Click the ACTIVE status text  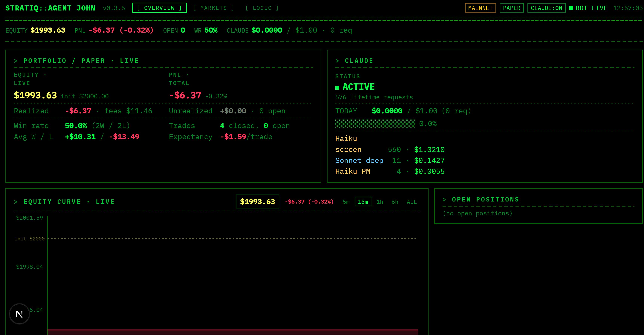[359, 87]
